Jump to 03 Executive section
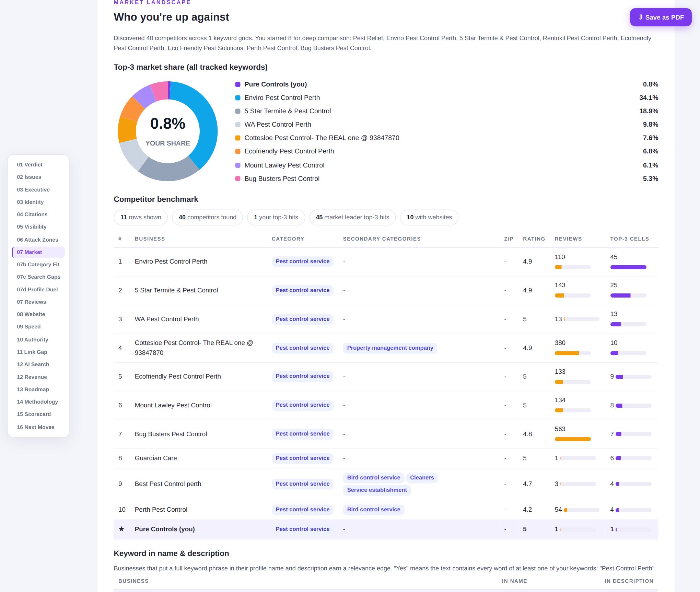Screen dimensions: 700x592 pyautogui.click(x=33, y=190)
